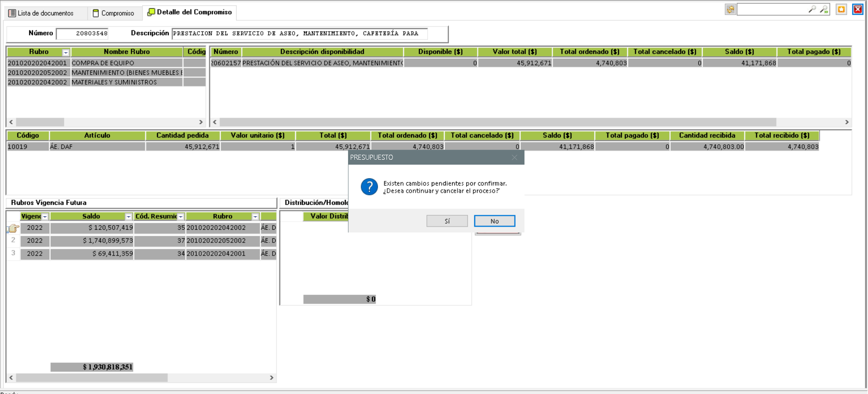Click rubro code 201020202042001 in the top grid
868x394 pixels.
click(x=38, y=63)
